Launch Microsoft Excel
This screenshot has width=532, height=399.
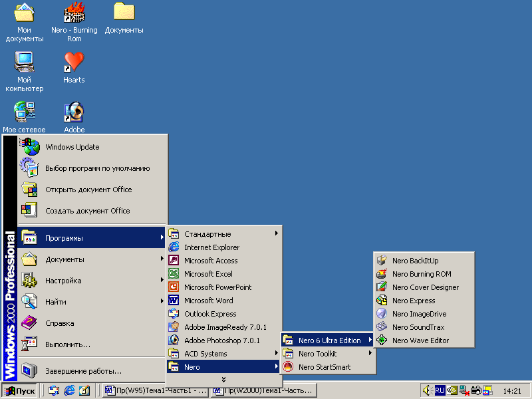(x=224, y=274)
